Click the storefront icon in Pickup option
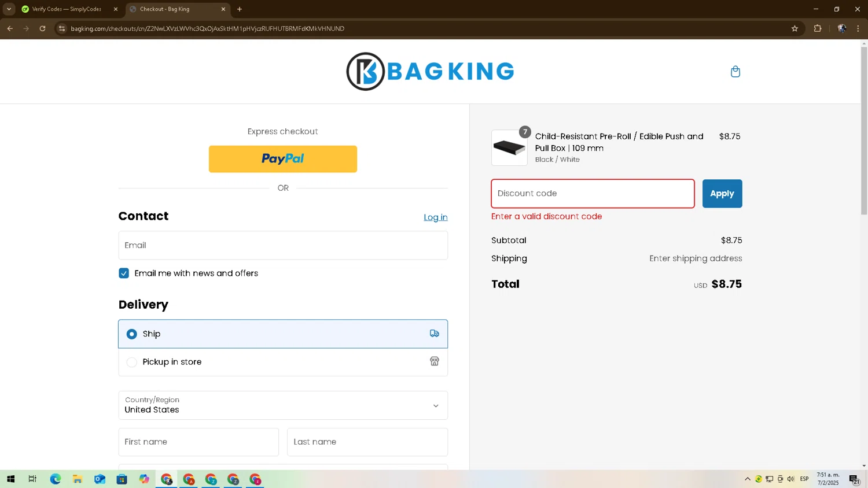 [435, 361]
